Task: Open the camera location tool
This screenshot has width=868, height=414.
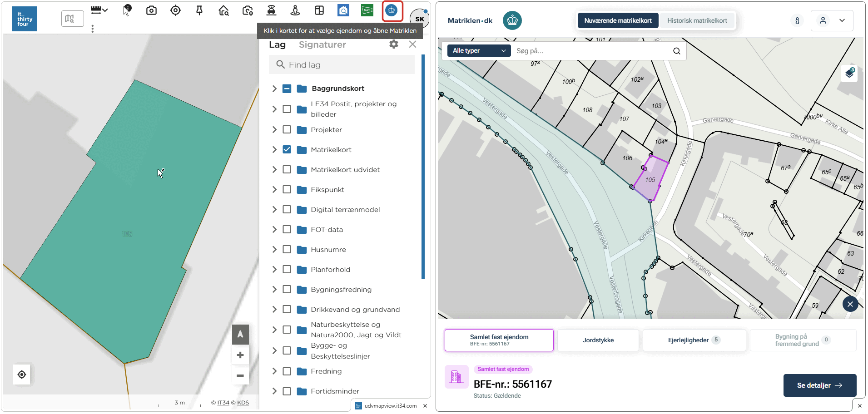Action: (248, 10)
